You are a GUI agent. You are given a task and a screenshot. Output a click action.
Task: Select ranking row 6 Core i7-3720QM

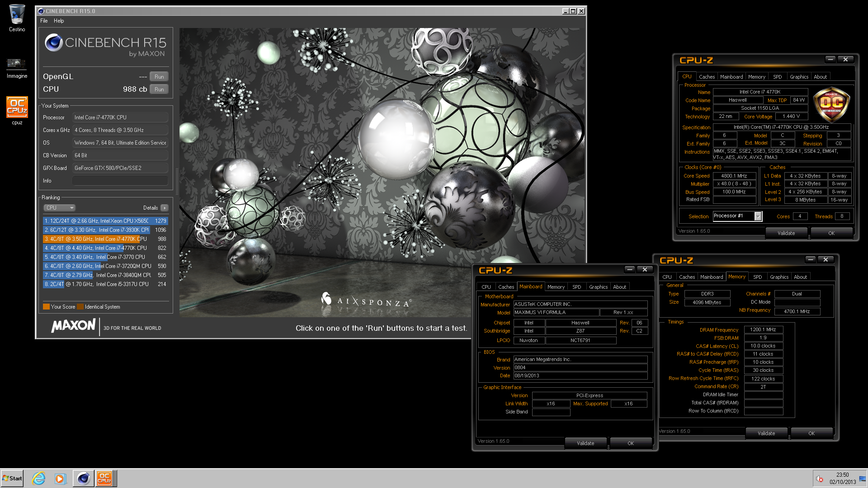105,266
